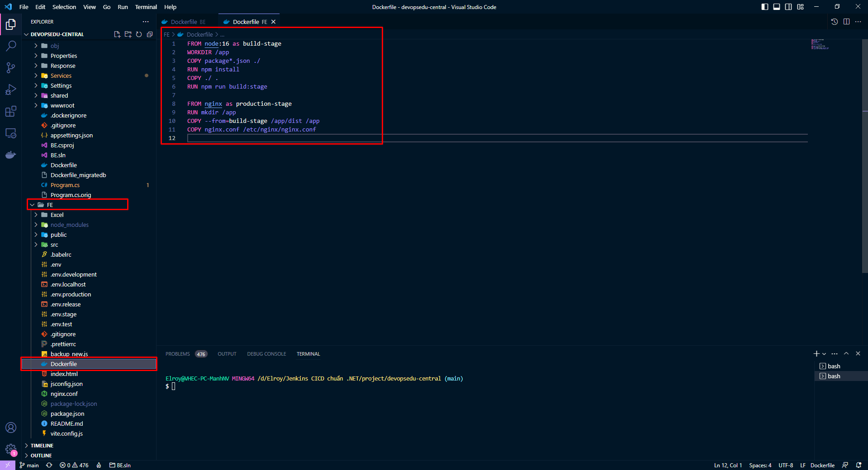Open the File menu
The width and height of the screenshot is (868, 470).
point(24,7)
